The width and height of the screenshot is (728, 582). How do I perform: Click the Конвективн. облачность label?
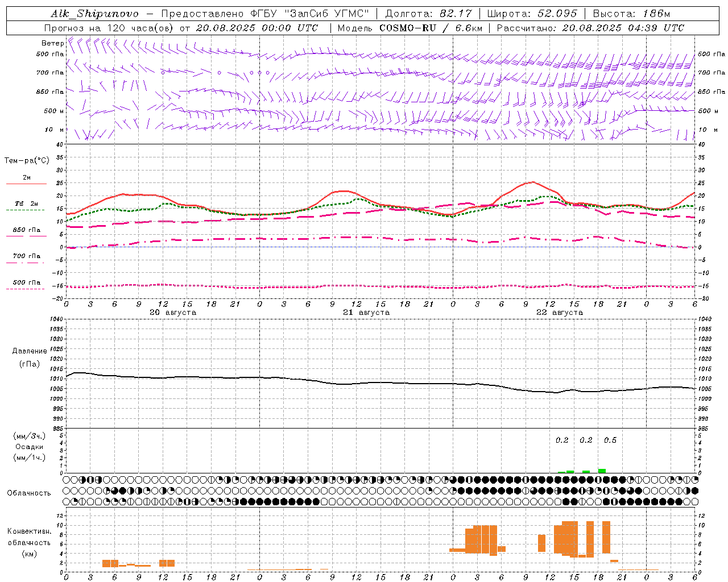point(29,537)
